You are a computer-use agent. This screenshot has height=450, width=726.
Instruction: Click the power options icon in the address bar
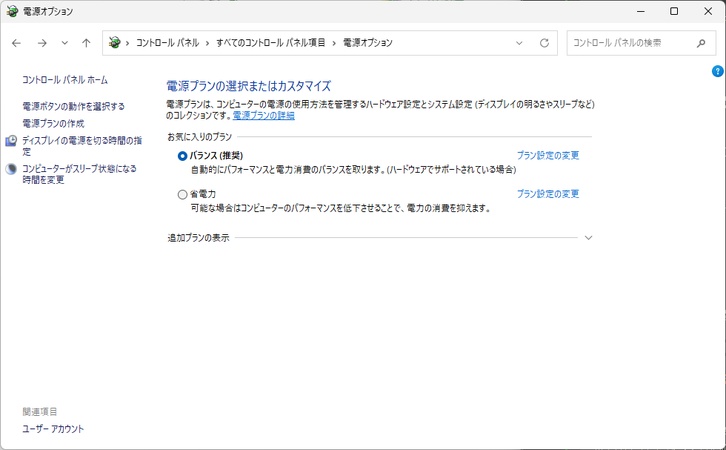point(114,43)
